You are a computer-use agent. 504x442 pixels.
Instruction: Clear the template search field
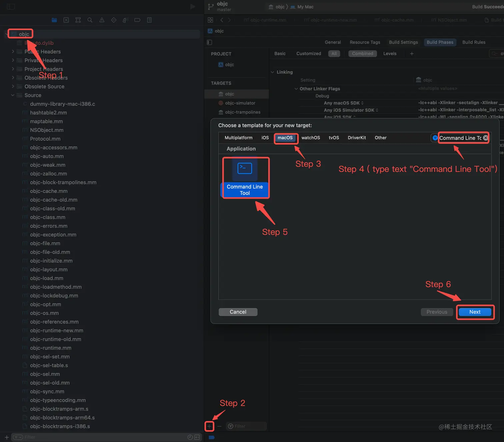coord(485,138)
